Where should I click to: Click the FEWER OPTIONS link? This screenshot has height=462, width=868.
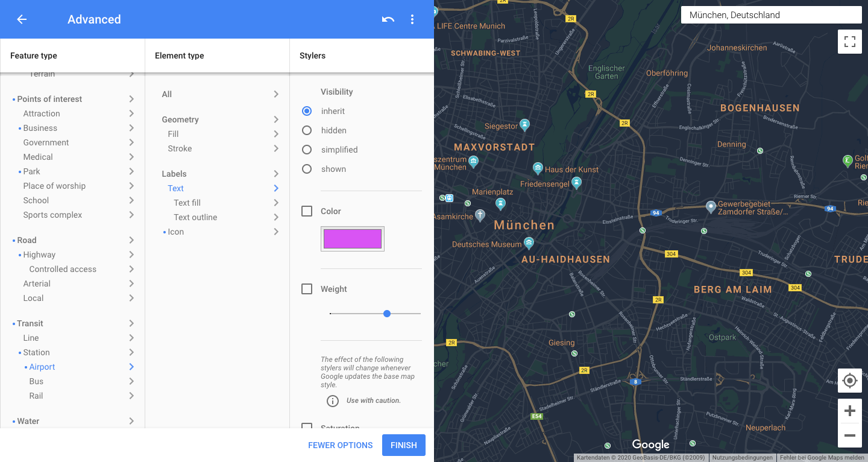341,445
